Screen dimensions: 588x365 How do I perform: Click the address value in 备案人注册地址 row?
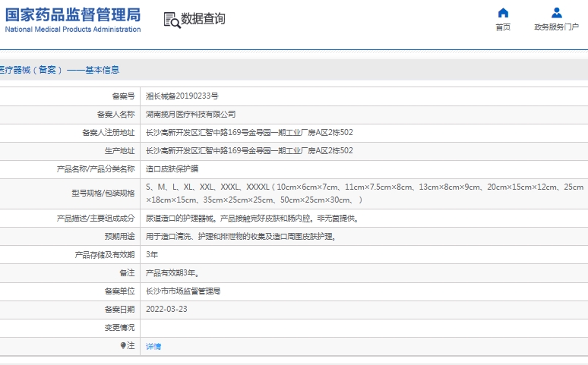[x=249, y=132]
